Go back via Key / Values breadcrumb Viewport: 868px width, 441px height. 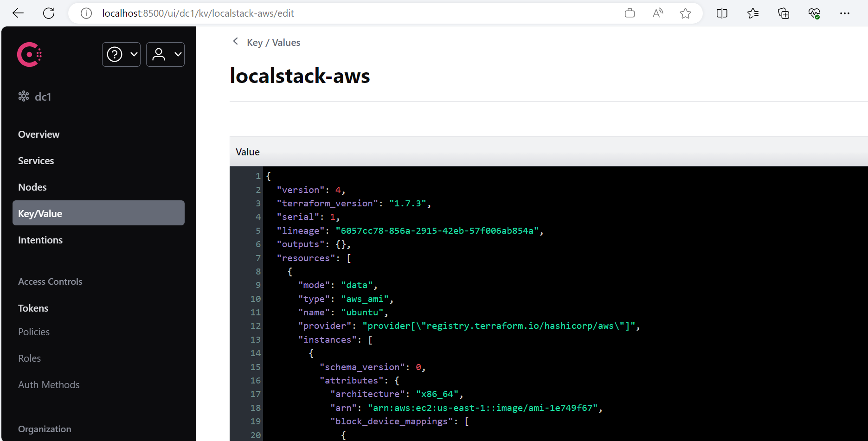[x=273, y=43]
